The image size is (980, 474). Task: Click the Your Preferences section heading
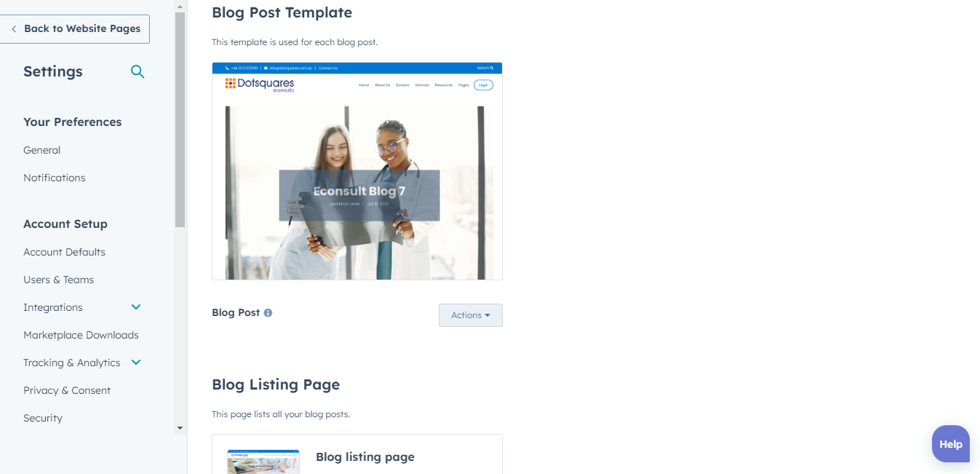coord(73,122)
